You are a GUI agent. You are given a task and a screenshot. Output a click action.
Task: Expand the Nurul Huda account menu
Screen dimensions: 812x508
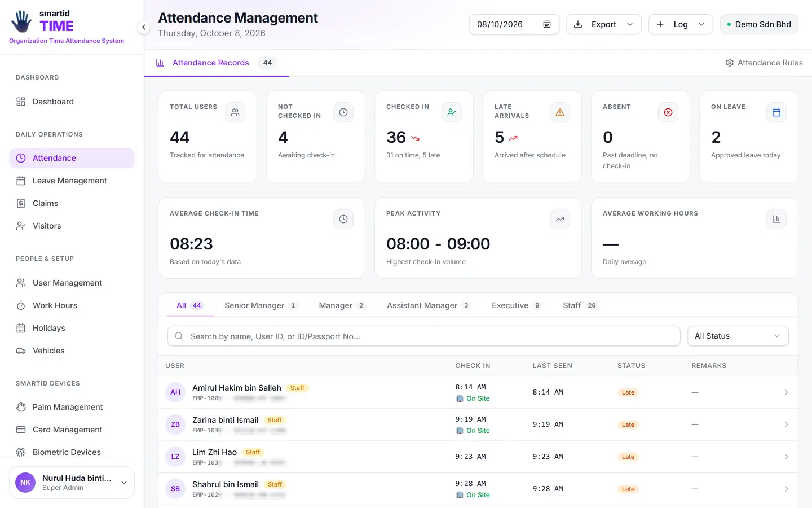72,483
